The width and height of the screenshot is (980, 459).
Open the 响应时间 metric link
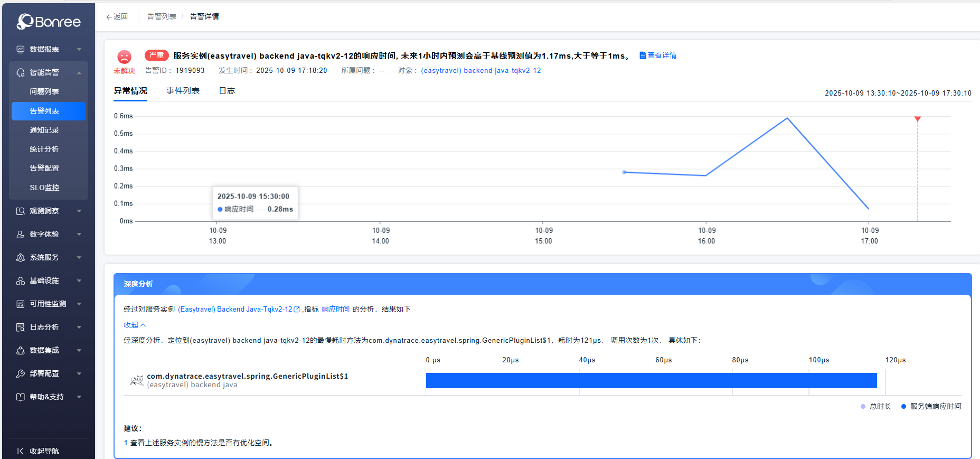(336, 310)
